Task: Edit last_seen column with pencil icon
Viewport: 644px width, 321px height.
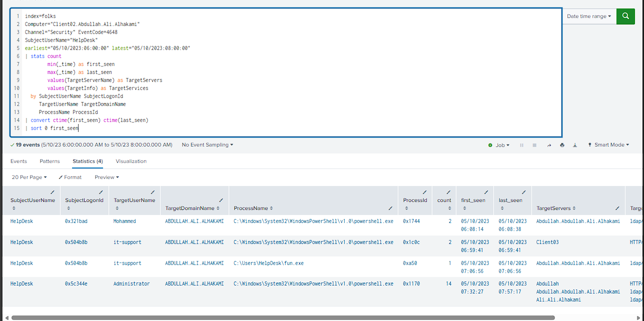Action: click(x=524, y=192)
